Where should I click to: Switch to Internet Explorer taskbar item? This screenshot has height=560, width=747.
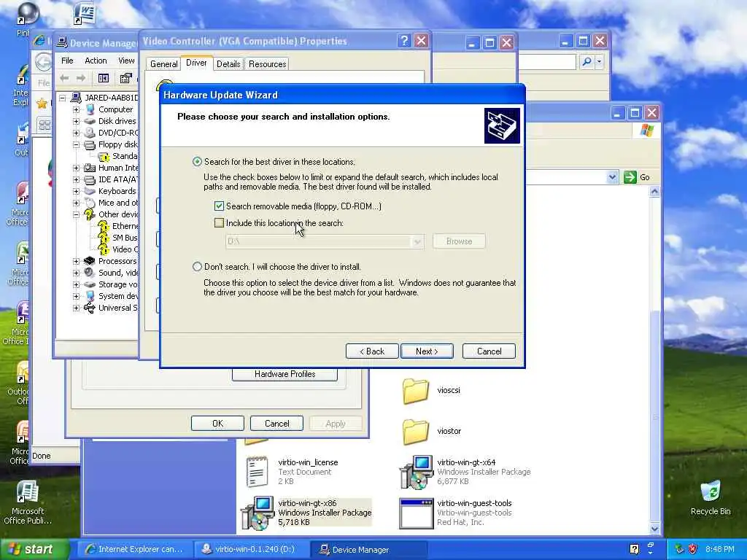(134, 550)
